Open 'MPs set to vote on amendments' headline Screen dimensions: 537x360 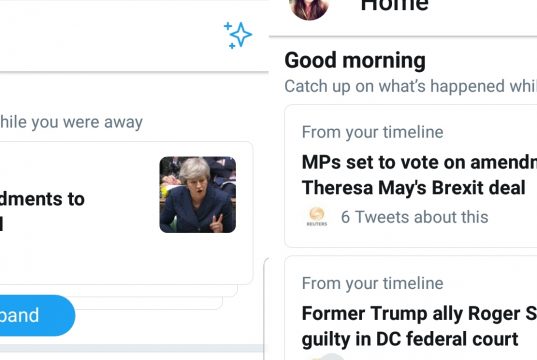click(x=419, y=162)
